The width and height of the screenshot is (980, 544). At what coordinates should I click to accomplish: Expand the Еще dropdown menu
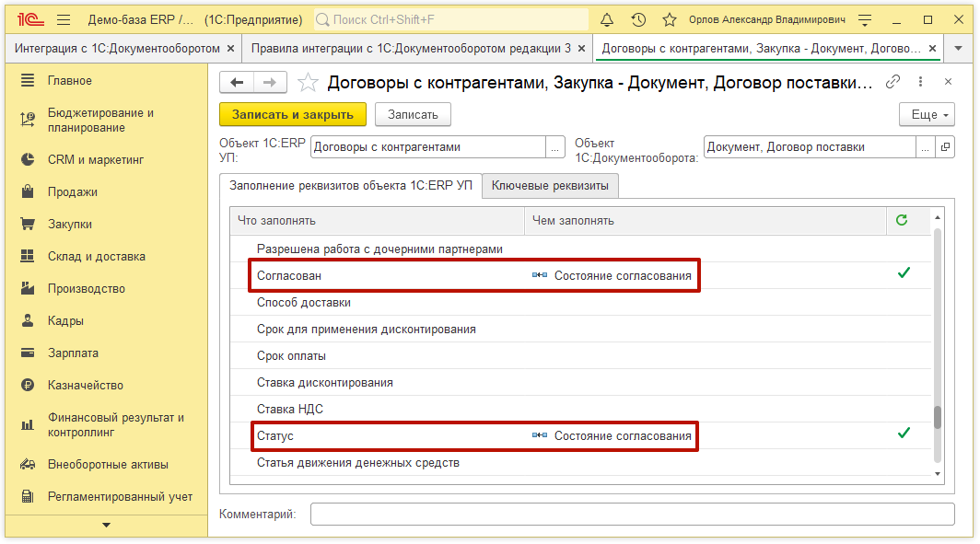coord(927,115)
